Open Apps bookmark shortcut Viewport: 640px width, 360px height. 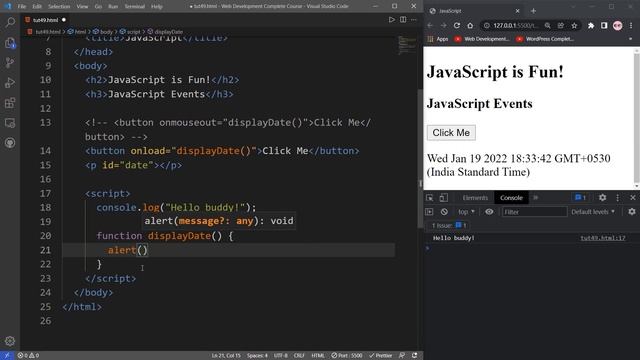click(x=438, y=39)
